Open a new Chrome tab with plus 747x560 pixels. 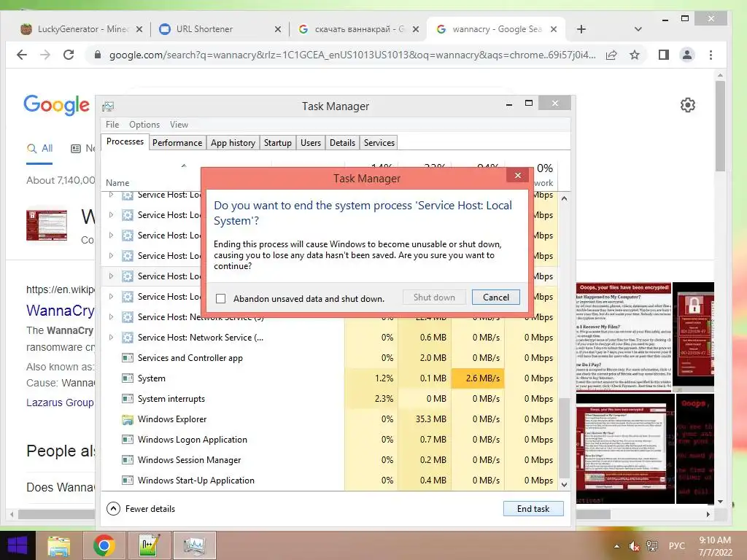(581, 29)
